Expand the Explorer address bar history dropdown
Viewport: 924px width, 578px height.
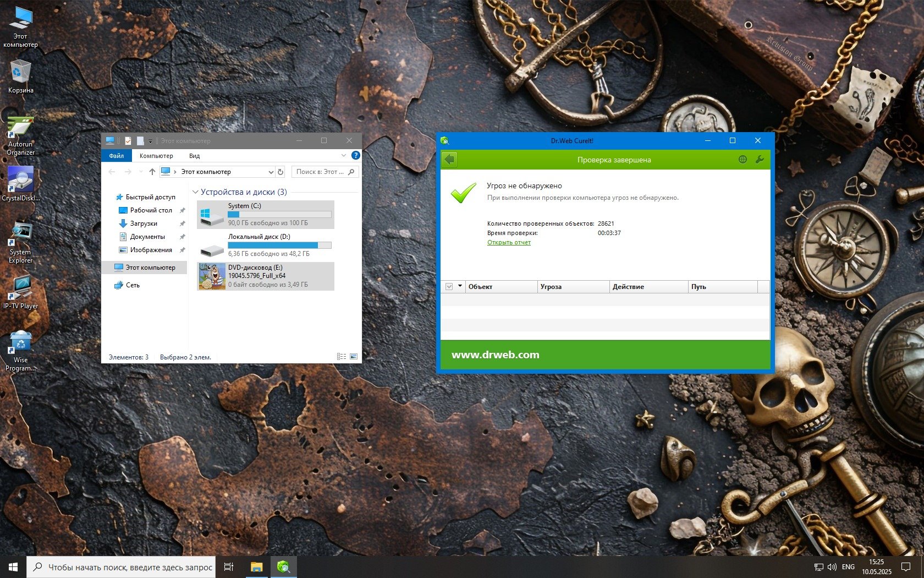pyautogui.click(x=271, y=172)
